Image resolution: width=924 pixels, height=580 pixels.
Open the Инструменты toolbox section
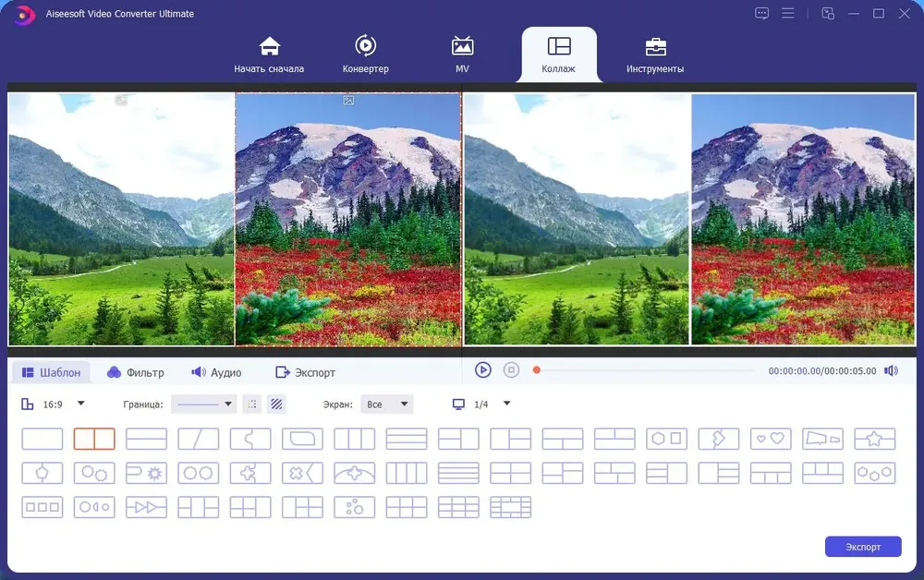click(x=655, y=54)
